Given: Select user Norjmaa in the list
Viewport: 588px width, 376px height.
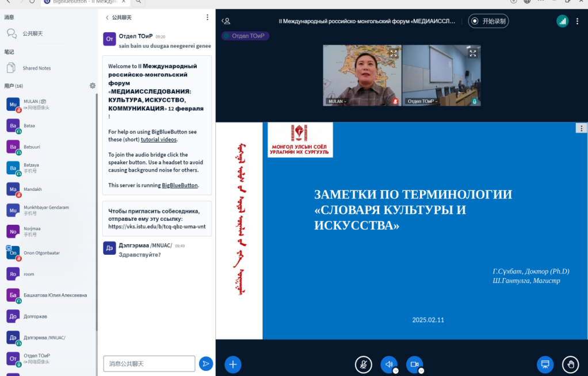Looking at the screenshot, I should coord(49,232).
